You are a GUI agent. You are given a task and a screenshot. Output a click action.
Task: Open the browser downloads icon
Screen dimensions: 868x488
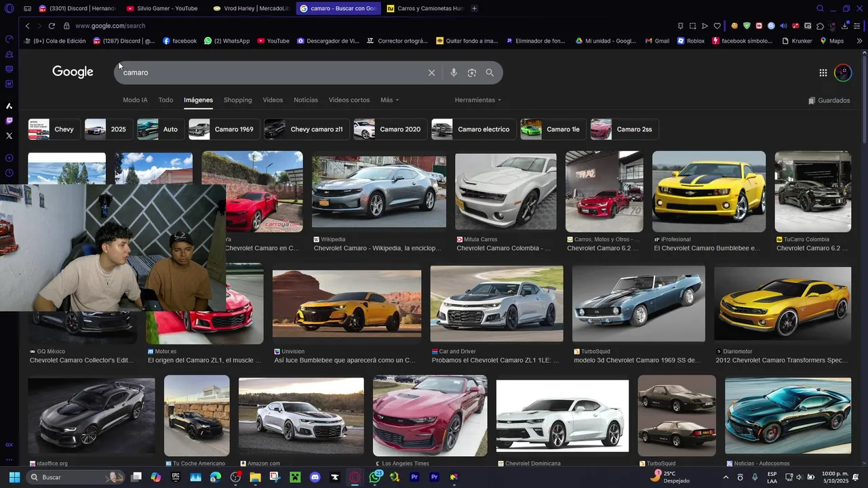(x=845, y=26)
